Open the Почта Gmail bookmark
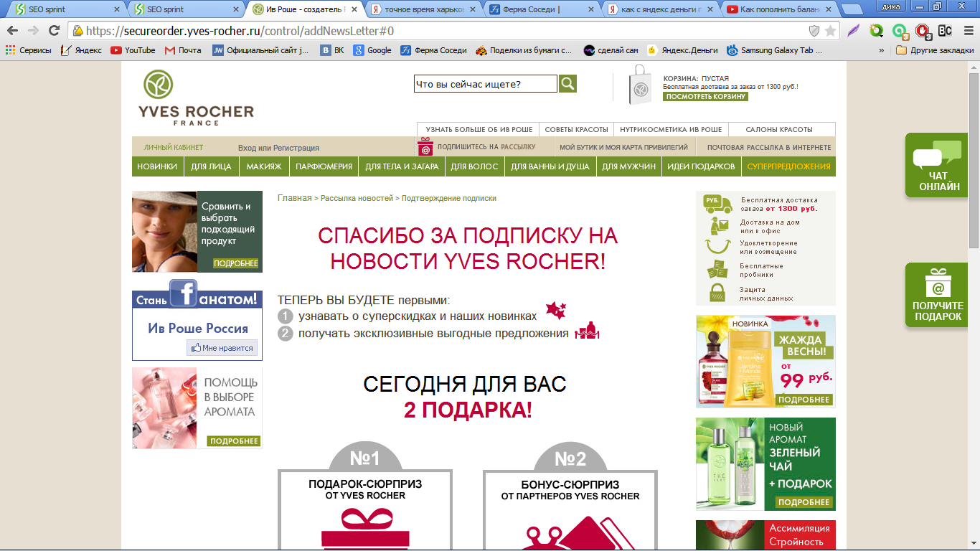The image size is (980, 551). (183, 50)
